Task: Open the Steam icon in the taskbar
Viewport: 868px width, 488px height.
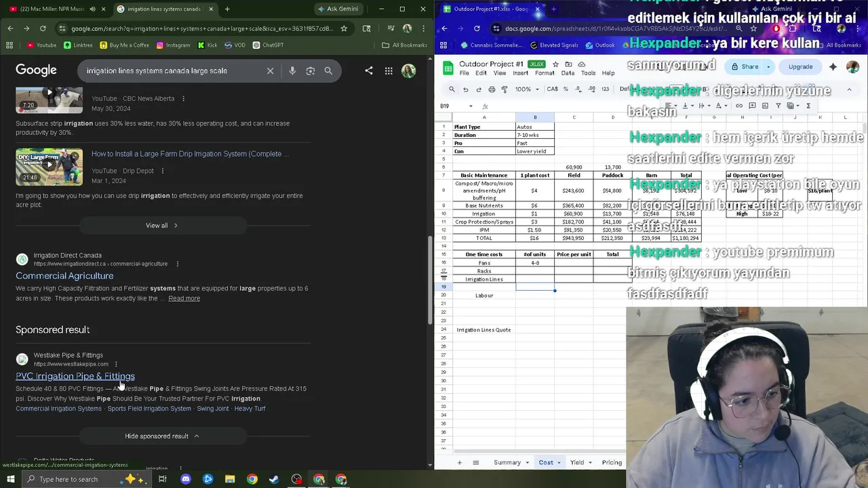Action: (274, 479)
